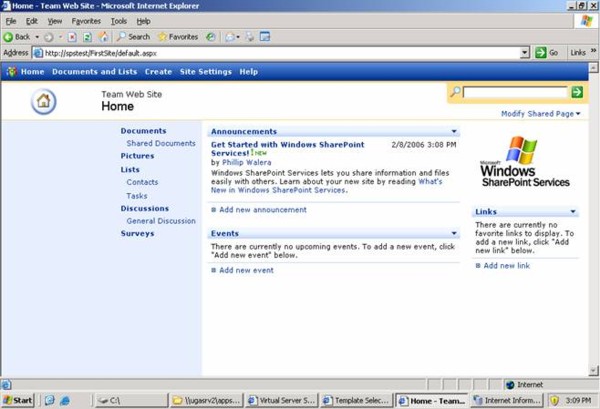Click the green Go arrow button
Viewport: 600px width, 409px height.
click(541, 52)
